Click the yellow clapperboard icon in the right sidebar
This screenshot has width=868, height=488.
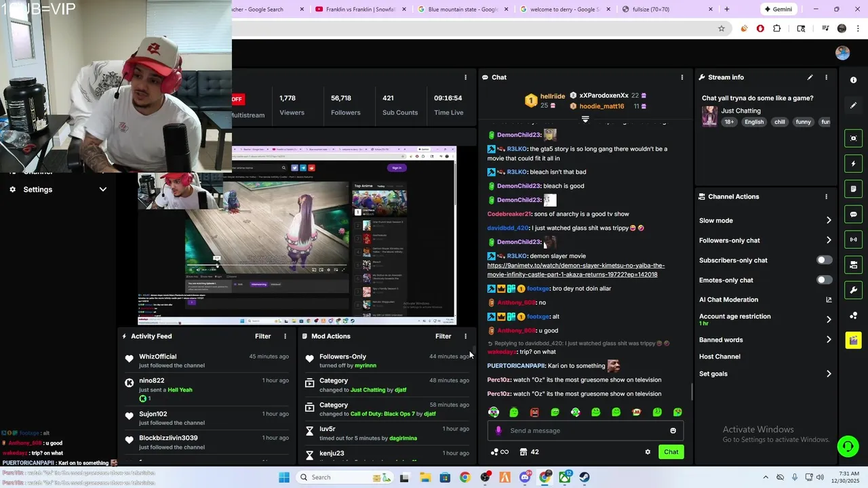853,340
